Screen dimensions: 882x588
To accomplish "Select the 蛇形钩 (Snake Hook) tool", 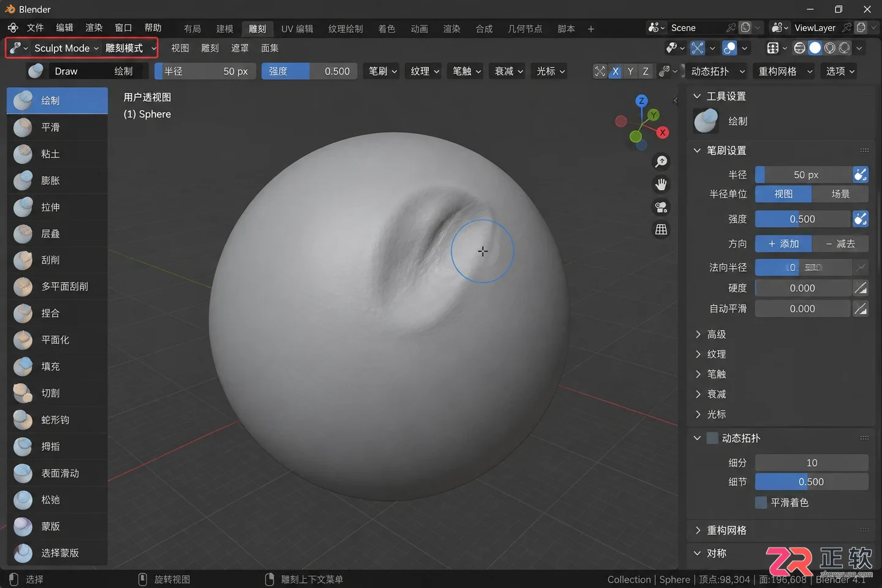I will (57, 420).
